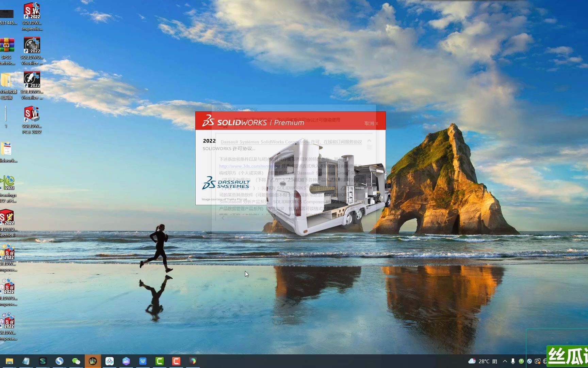
Task: Open SOLIDWORKS Composer shortcut with white cubes
Action: [x=8, y=292]
